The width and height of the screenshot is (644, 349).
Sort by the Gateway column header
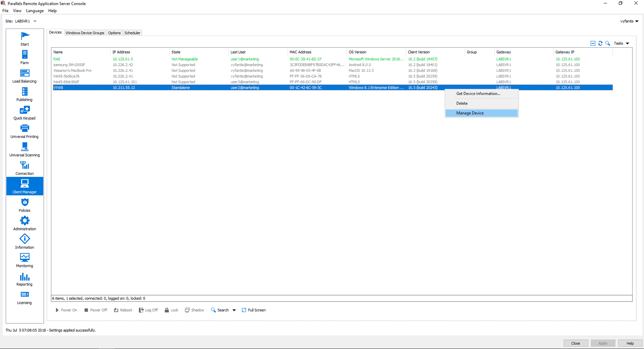pos(524,52)
